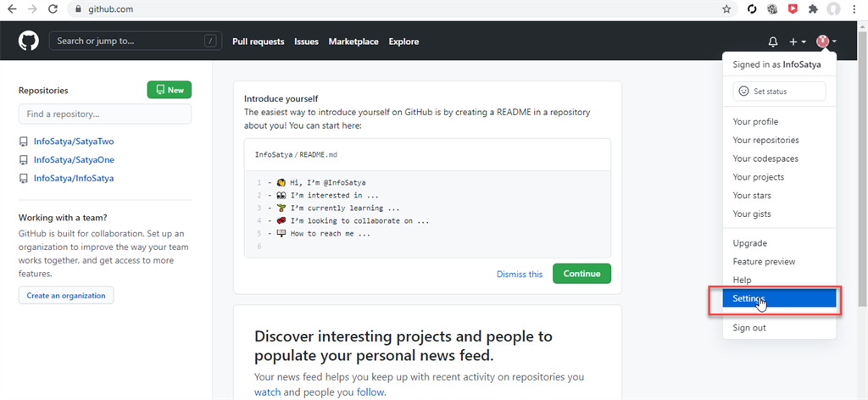
Task: Click the browser back arrow
Action: 12,9
